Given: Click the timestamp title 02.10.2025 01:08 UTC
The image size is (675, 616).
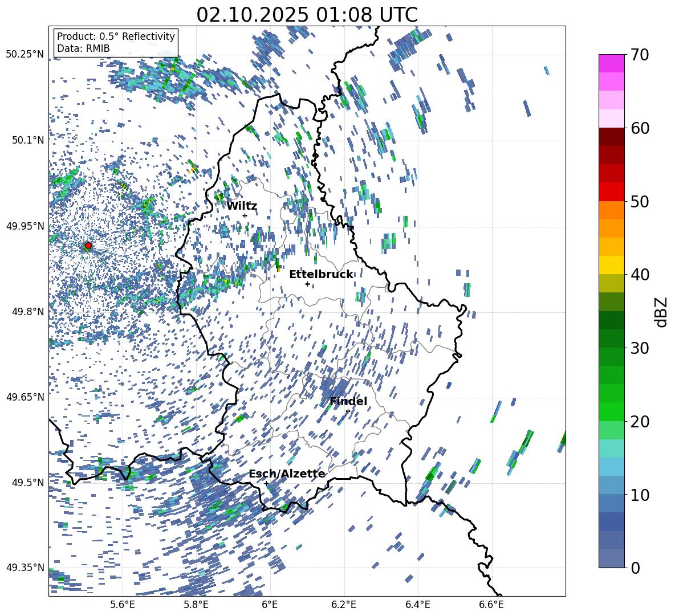Looking at the screenshot, I should (307, 15).
